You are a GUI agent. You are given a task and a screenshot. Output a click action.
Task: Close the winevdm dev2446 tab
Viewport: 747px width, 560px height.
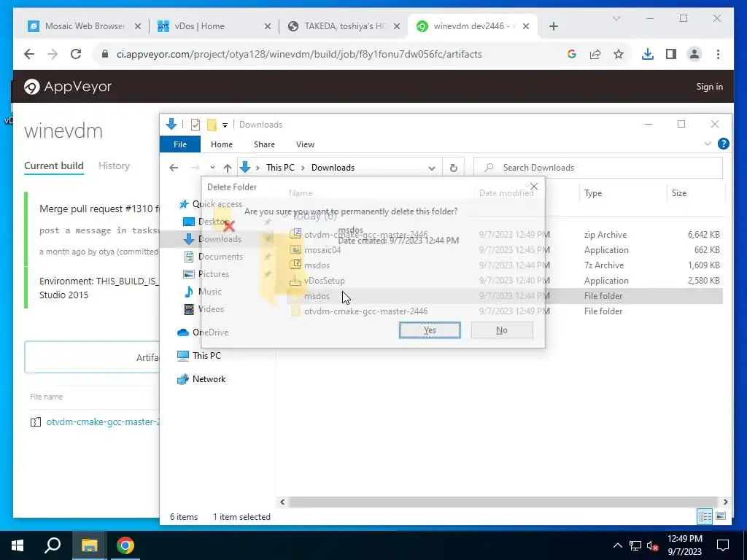coord(525,26)
